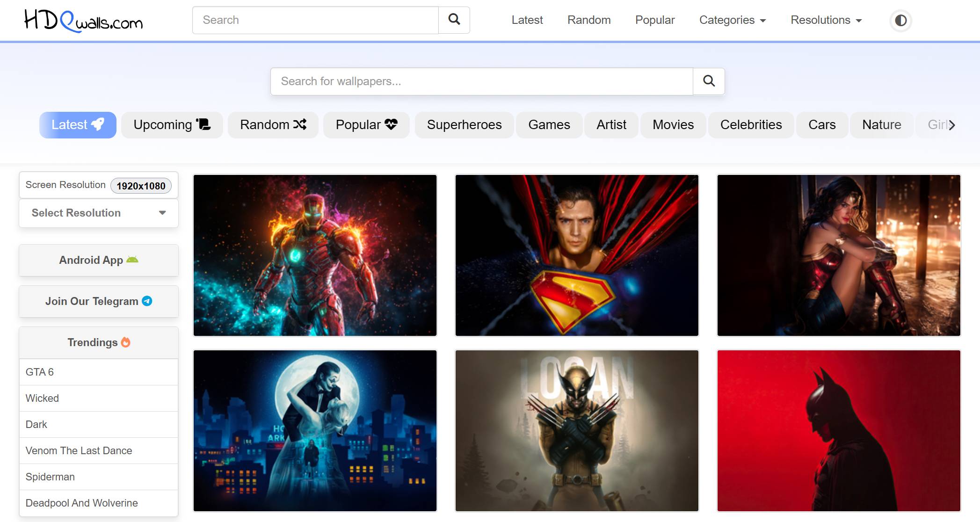
Task: Click the shuffle icon next to Random
Action: tap(299, 124)
